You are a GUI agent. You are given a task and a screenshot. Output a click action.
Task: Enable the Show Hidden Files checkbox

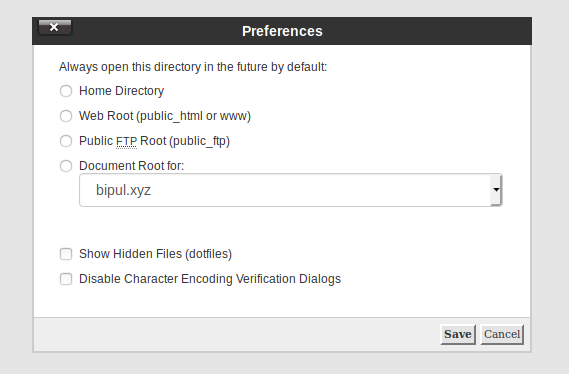(x=66, y=254)
